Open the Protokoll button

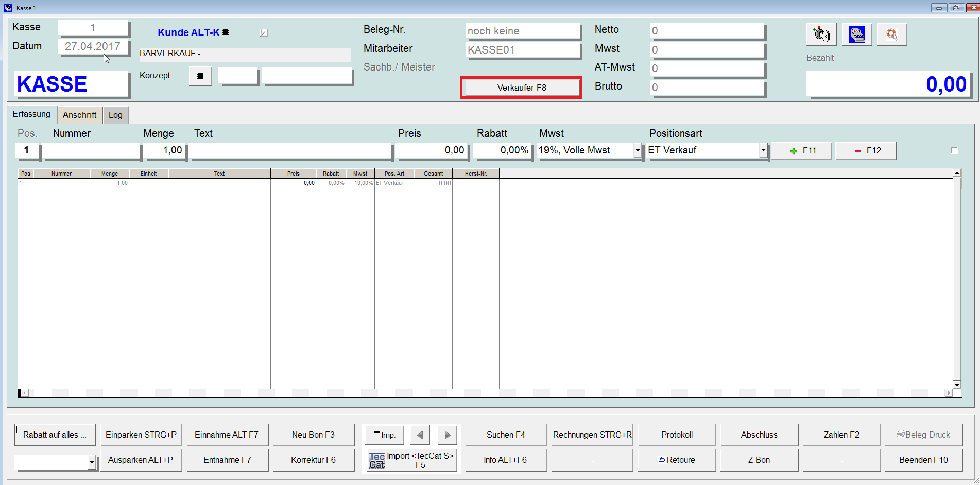677,435
